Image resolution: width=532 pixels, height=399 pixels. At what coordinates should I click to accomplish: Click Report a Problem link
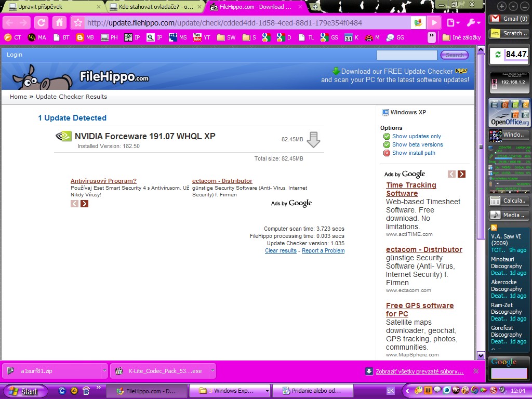click(323, 250)
